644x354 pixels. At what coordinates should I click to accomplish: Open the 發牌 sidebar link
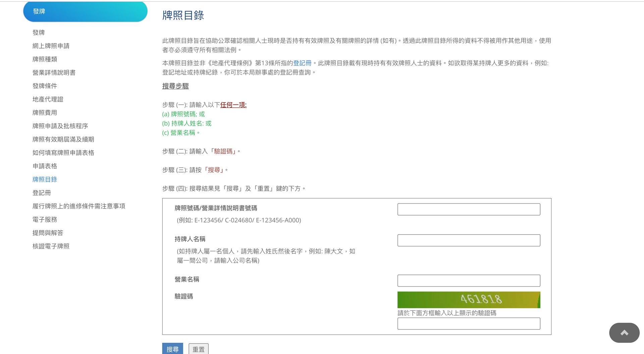(39, 33)
